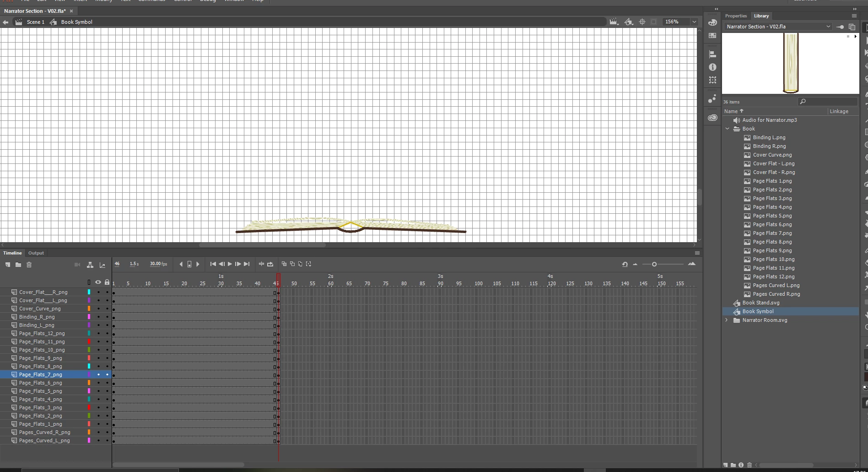Play the timeline animation
Viewport: 868px width, 472px height.
pos(230,264)
